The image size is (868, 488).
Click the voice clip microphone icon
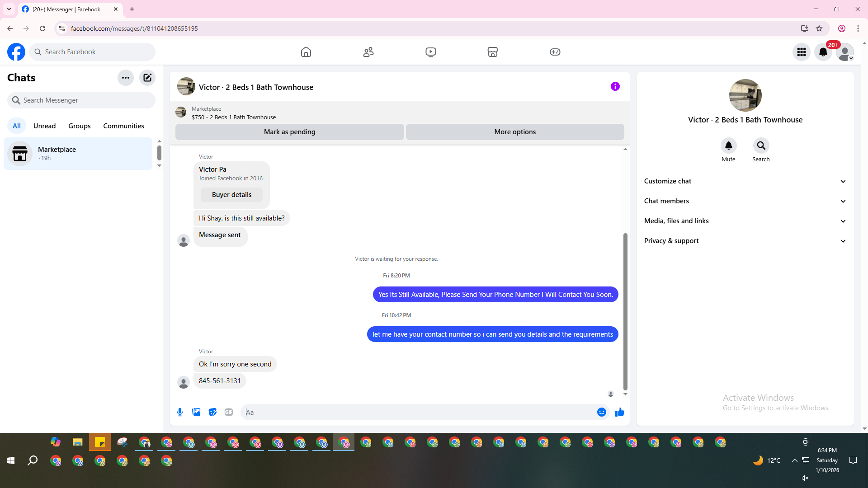point(180,412)
